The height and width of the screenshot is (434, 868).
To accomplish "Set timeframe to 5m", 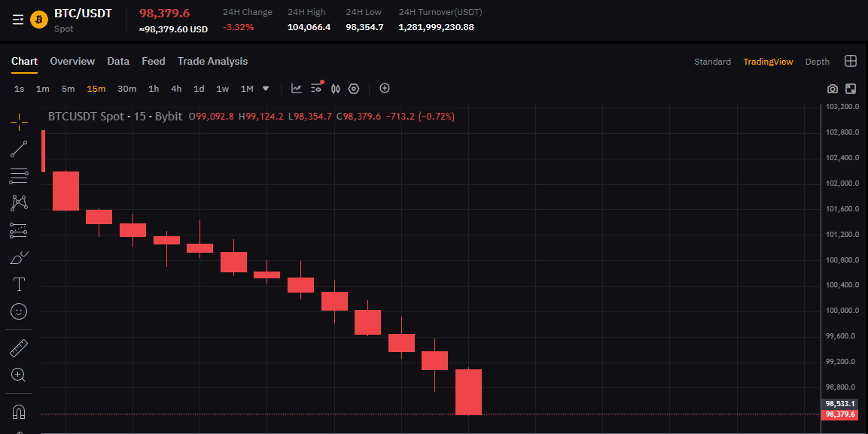I will click(68, 89).
